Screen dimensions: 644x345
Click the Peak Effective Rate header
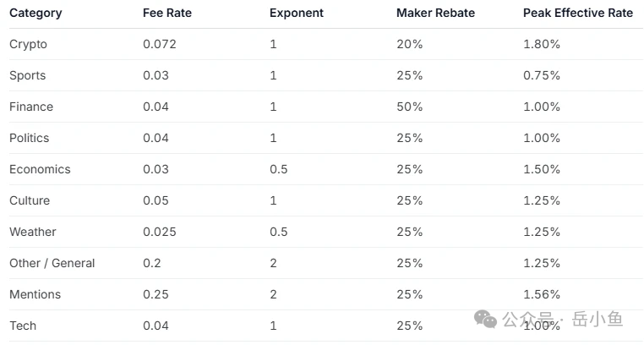[577, 14]
